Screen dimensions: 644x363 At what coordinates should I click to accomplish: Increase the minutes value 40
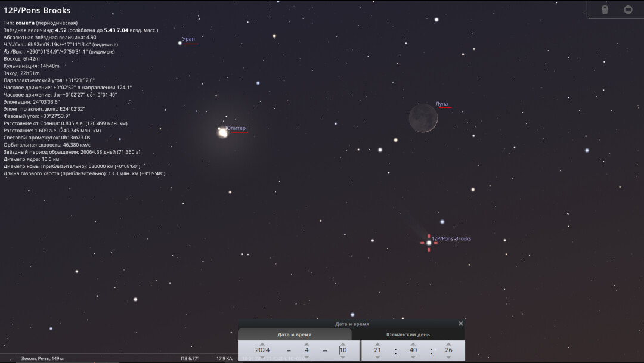click(413, 343)
